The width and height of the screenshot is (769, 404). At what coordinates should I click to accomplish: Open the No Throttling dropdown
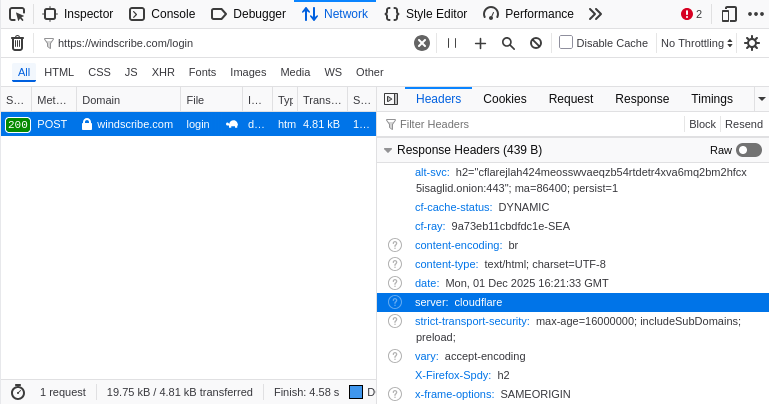(x=697, y=43)
